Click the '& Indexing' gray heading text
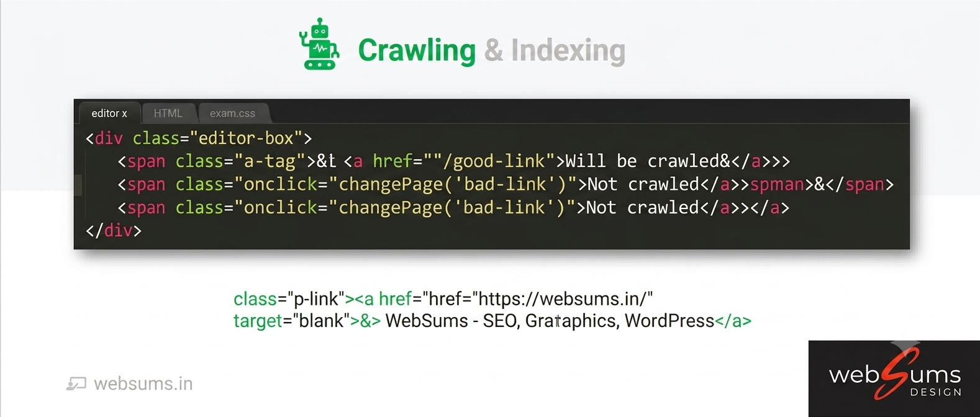Image resolution: width=980 pixels, height=417 pixels. [555, 50]
